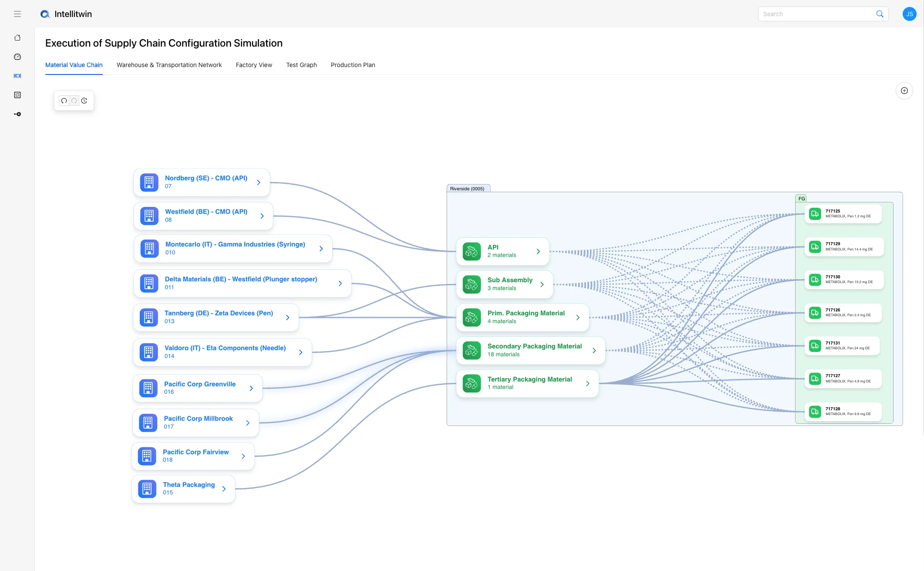This screenshot has width=924, height=571.
Task: Click the Intellitwin logo
Action: click(66, 14)
